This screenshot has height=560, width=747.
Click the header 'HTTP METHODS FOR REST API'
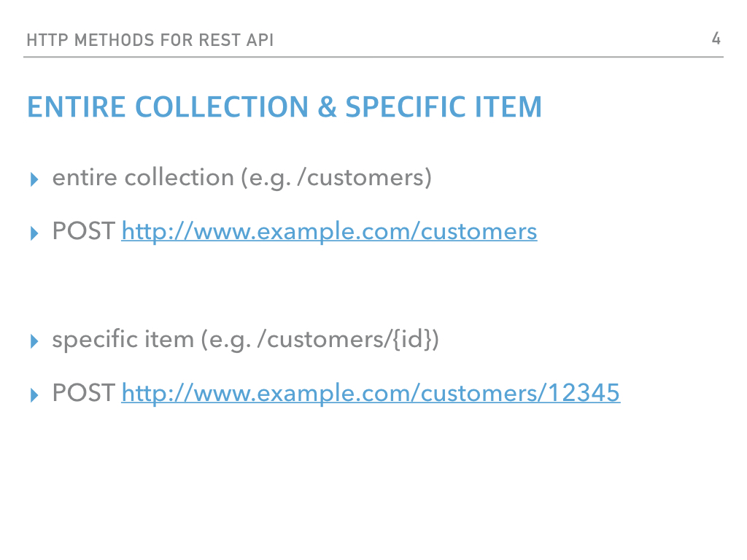(x=150, y=40)
